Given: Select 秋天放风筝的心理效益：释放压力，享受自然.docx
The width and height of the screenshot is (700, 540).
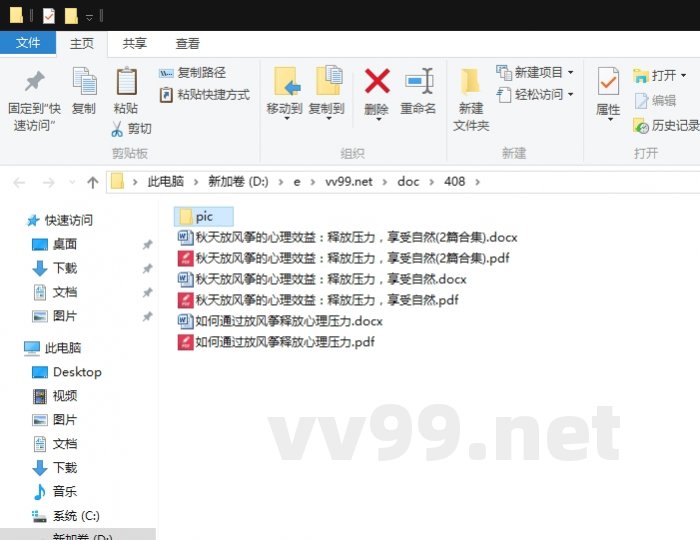Looking at the screenshot, I should pos(322,279).
